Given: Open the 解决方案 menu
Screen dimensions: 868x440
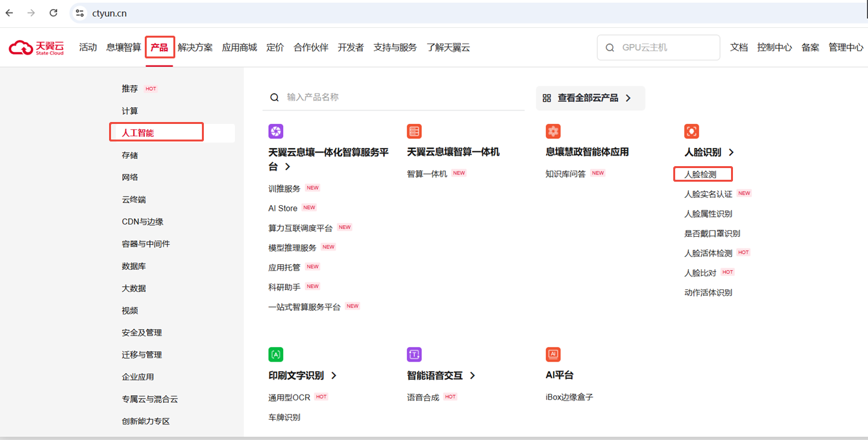Looking at the screenshot, I should pyautogui.click(x=195, y=47).
